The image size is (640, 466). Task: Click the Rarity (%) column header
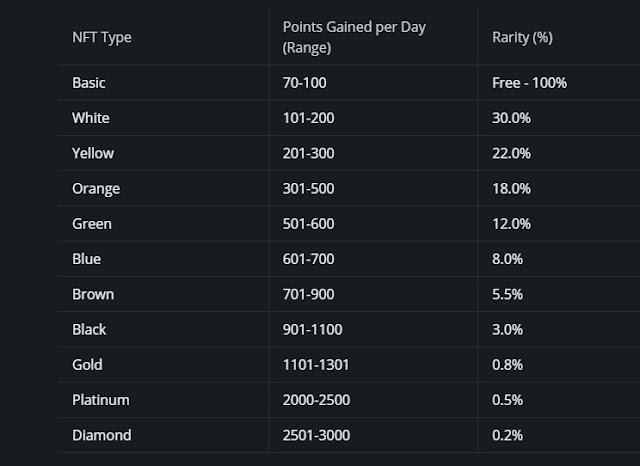[523, 38]
